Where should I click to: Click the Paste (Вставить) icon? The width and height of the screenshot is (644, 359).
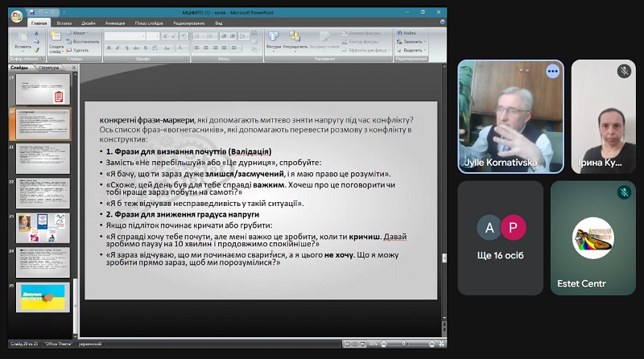coord(23,37)
